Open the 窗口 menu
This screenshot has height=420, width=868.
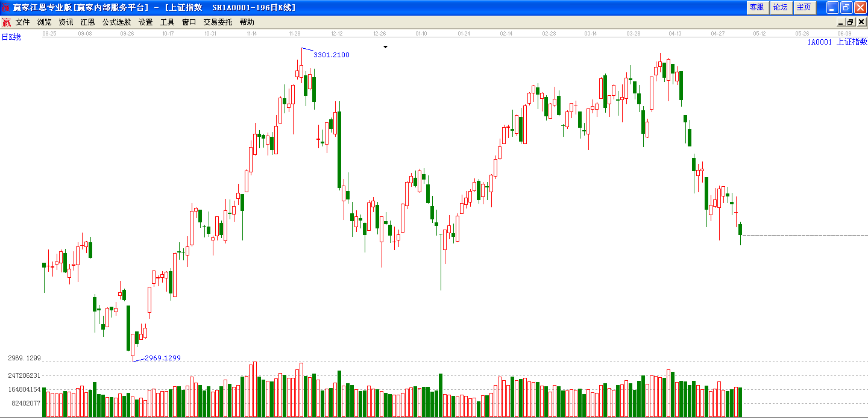coord(189,22)
